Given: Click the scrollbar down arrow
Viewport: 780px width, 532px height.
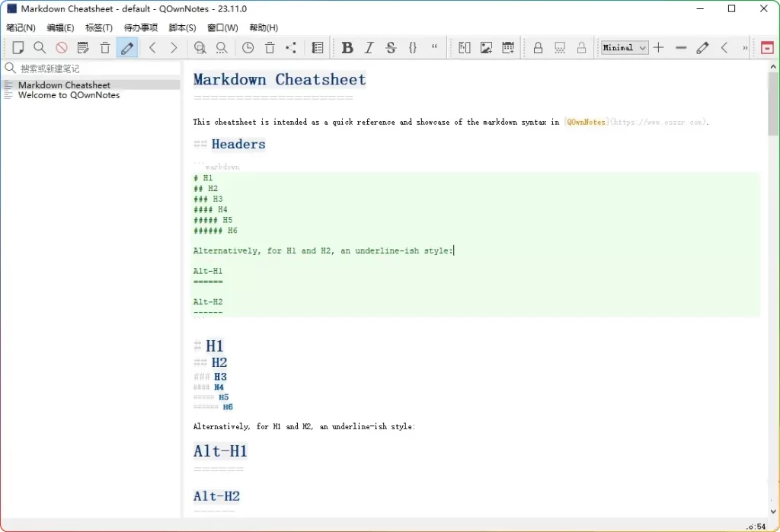Looking at the screenshot, I should [773, 511].
